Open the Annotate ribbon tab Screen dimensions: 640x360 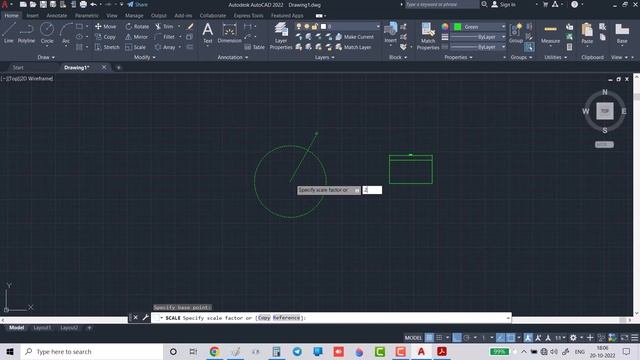56,16
